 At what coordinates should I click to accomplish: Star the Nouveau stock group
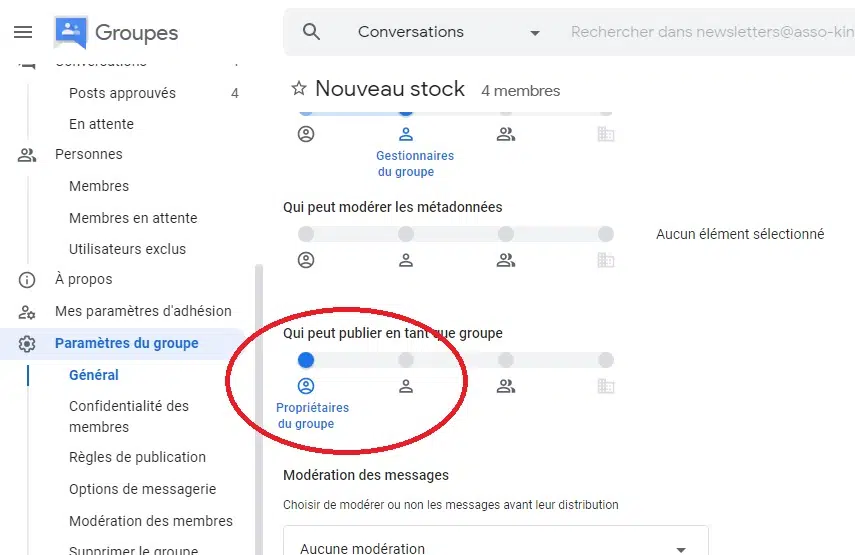click(x=299, y=88)
